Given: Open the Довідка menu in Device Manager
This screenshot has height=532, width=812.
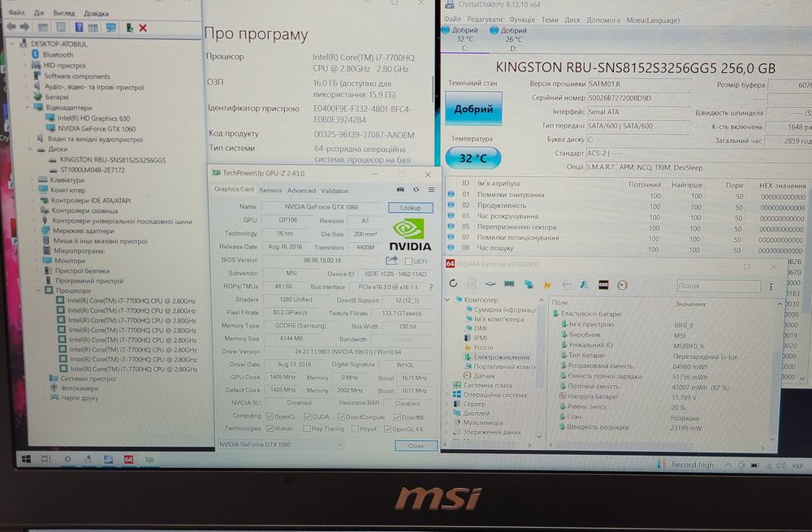Looking at the screenshot, I should [x=96, y=13].
